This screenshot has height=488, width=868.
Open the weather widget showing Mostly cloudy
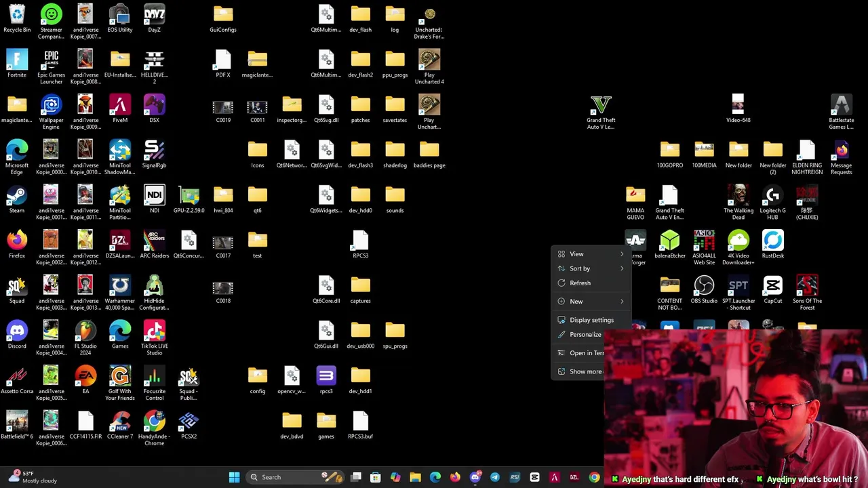(32, 477)
